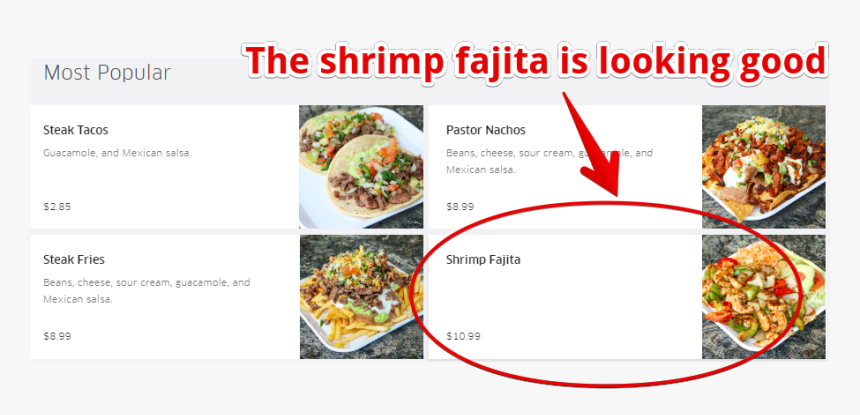Open the Pastor Nachos food photo
Screen dimensions: 860x415
tap(763, 167)
